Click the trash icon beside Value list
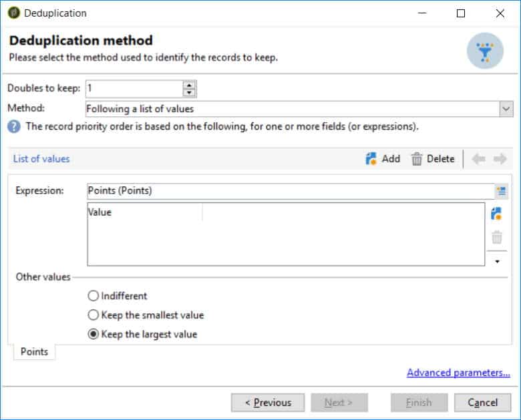521x420 pixels. (496, 237)
